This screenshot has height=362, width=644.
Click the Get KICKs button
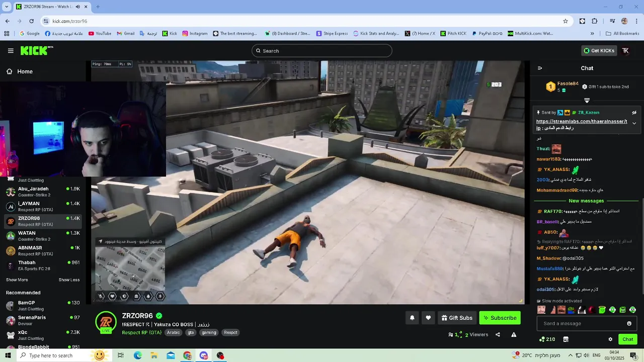pyautogui.click(x=599, y=51)
